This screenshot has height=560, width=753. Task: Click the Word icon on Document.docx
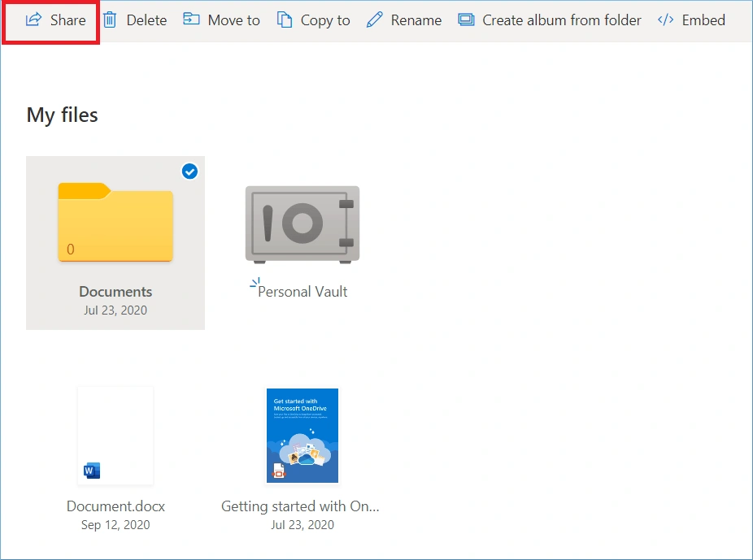tap(91, 470)
